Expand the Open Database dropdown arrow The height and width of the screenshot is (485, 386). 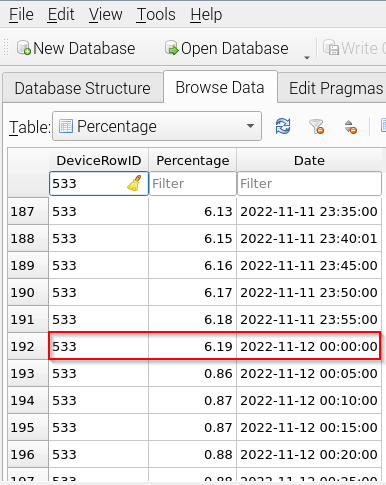pos(307,57)
